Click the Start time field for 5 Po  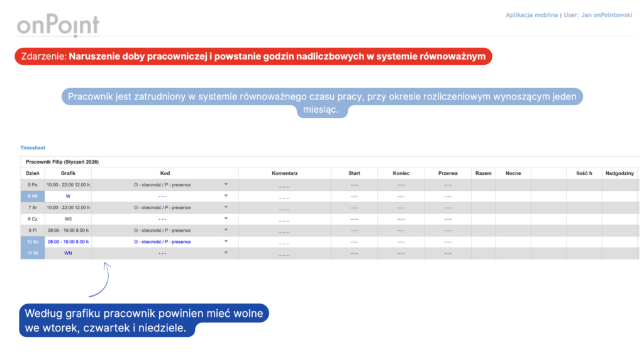pyautogui.click(x=354, y=185)
